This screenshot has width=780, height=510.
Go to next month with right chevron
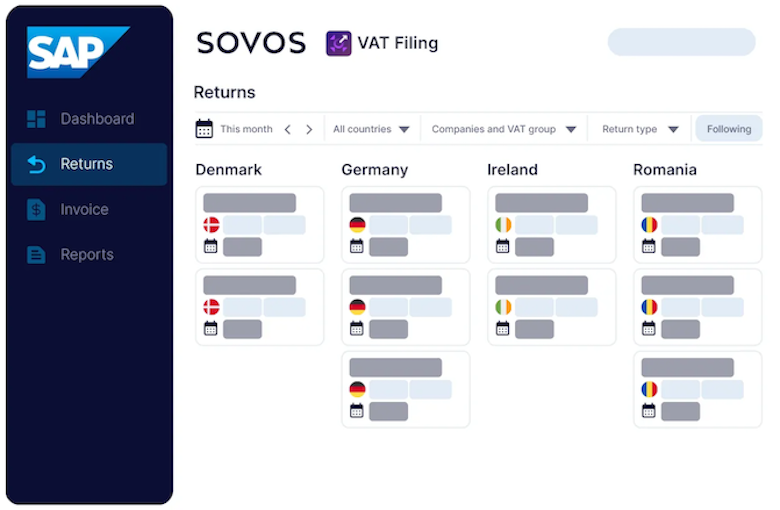[309, 129]
